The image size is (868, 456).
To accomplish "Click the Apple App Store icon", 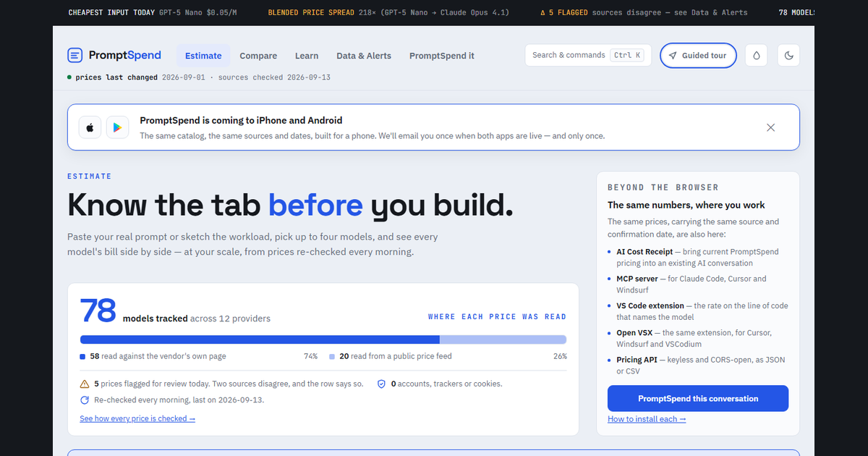I will (x=90, y=127).
